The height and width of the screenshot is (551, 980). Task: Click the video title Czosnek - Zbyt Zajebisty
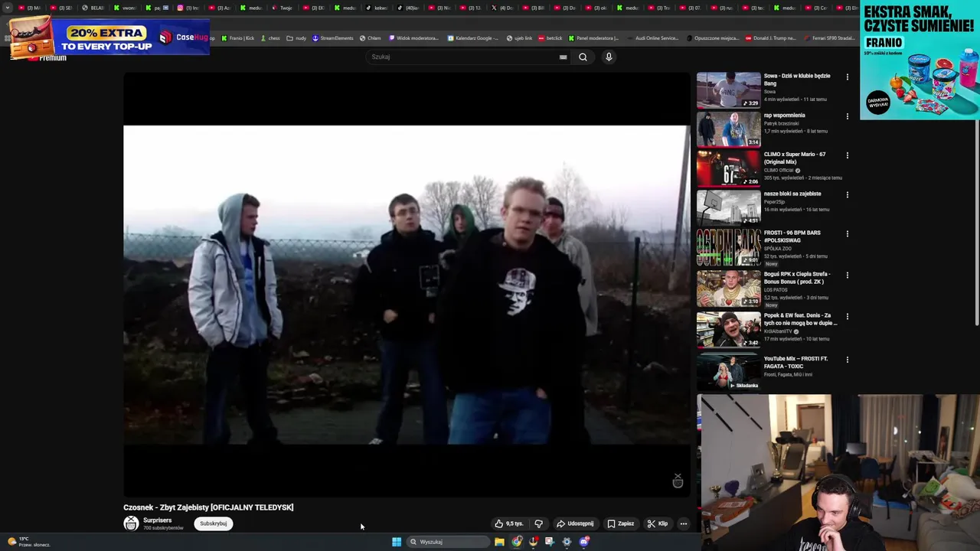pyautogui.click(x=208, y=507)
